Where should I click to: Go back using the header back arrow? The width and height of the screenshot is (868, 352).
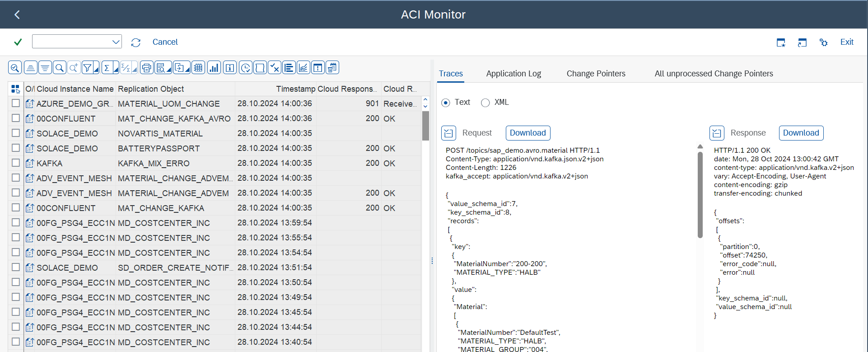[17, 14]
